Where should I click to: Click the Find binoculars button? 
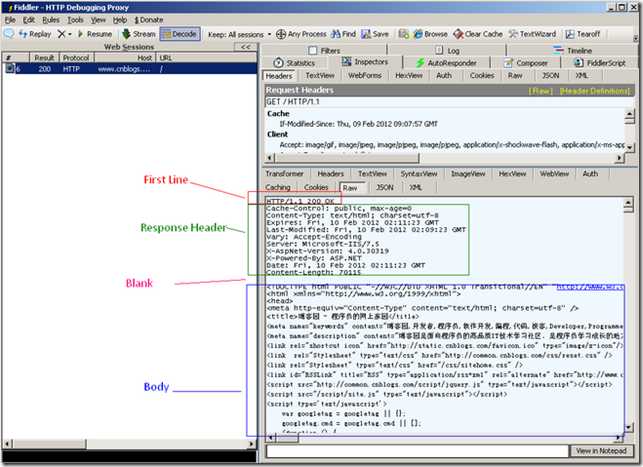[343, 34]
